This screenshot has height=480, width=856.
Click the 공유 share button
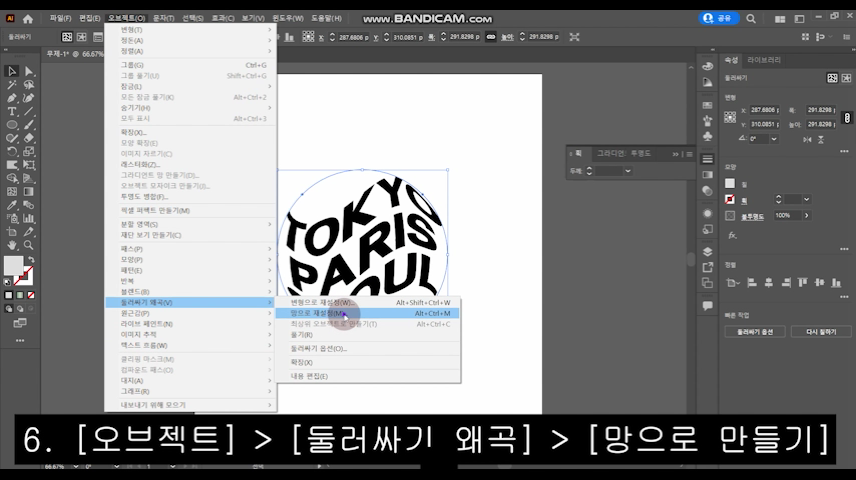[718, 19]
